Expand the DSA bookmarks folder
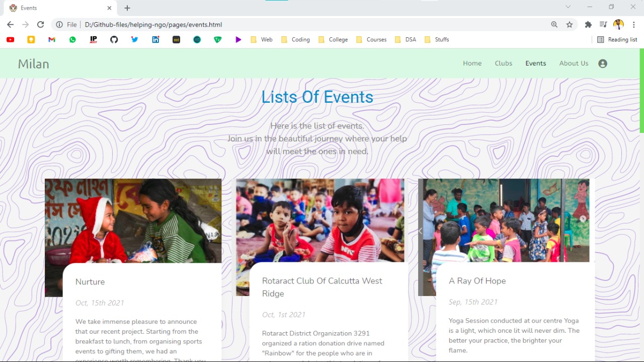The height and width of the screenshot is (362, 644). [406, 40]
